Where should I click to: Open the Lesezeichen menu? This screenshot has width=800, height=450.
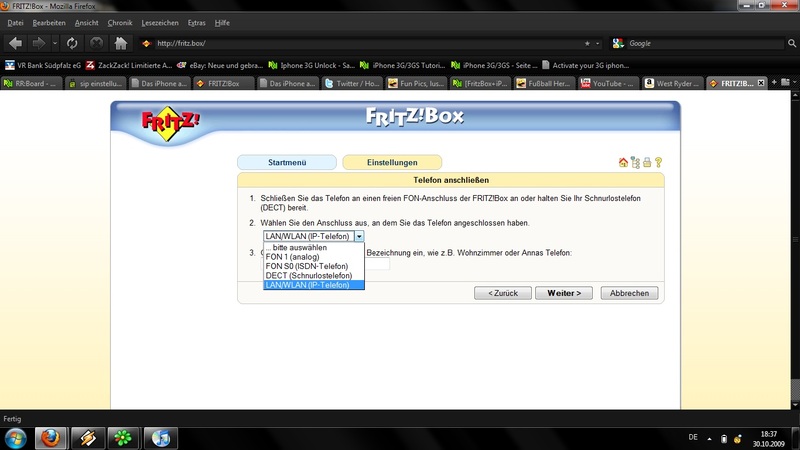click(x=160, y=23)
